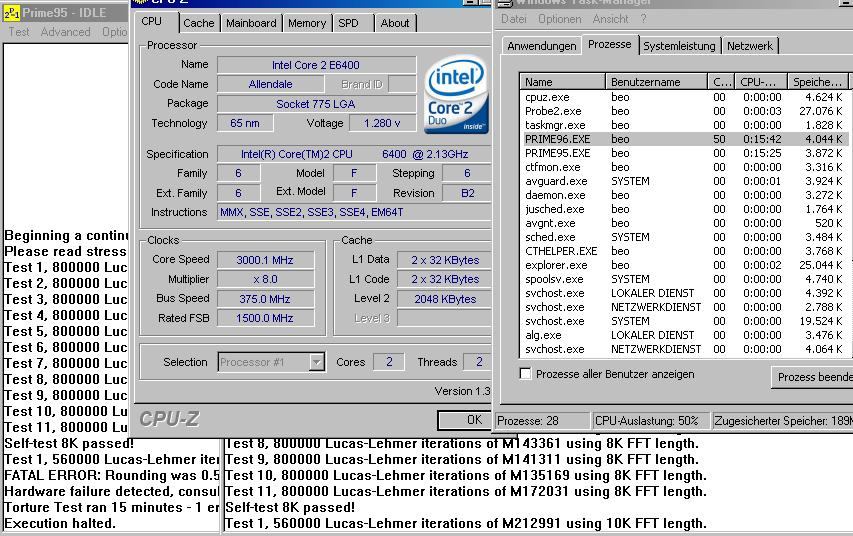Click the Code Name field 'Allendale'
Viewport: 853px width, 536px height.
click(270, 84)
